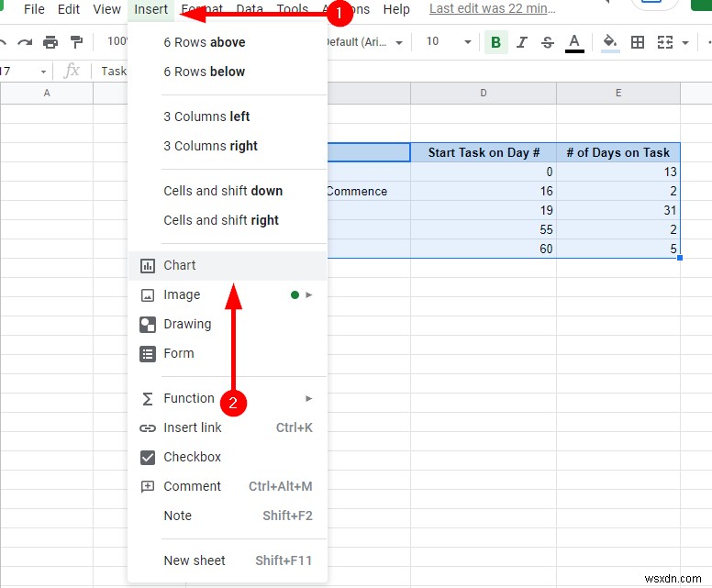This screenshot has width=712, height=588.
Task: Select column A header
Action: 47,93
